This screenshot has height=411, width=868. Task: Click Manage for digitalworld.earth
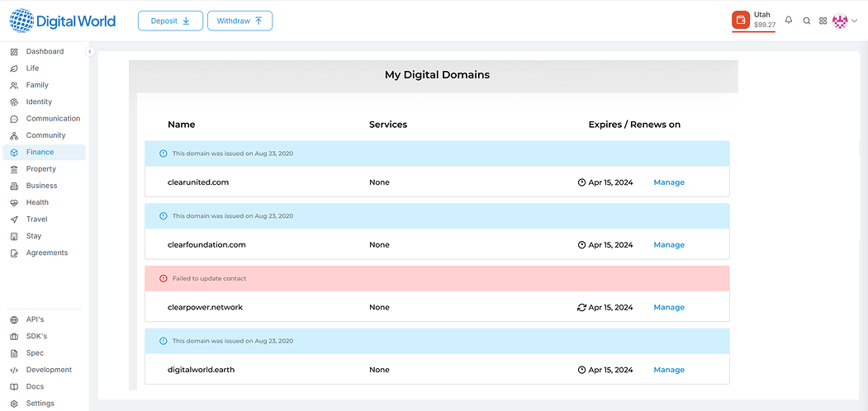click(669, 370)
